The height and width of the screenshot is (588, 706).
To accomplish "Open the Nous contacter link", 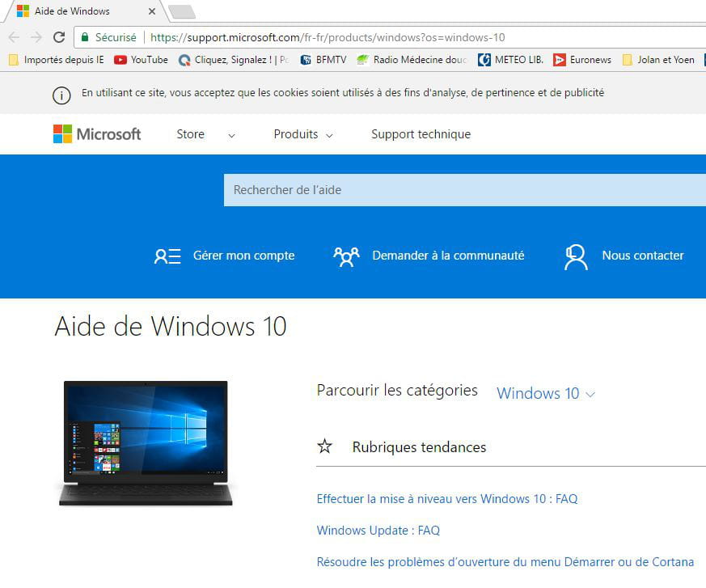I will pos(643,256).
